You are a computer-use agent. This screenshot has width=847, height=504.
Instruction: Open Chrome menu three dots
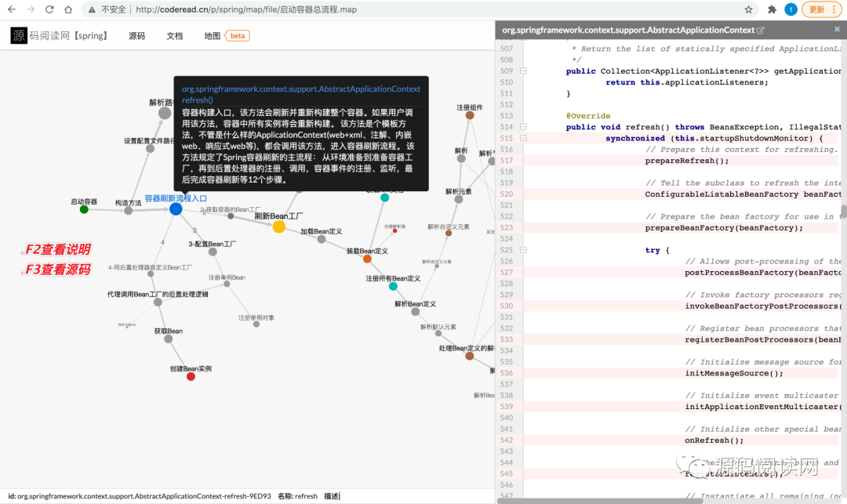834,9
